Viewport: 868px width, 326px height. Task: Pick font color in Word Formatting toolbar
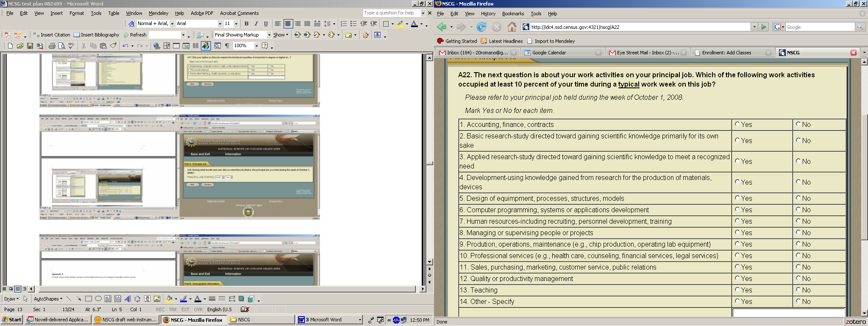pyautogui.click(x=415, y=24)
